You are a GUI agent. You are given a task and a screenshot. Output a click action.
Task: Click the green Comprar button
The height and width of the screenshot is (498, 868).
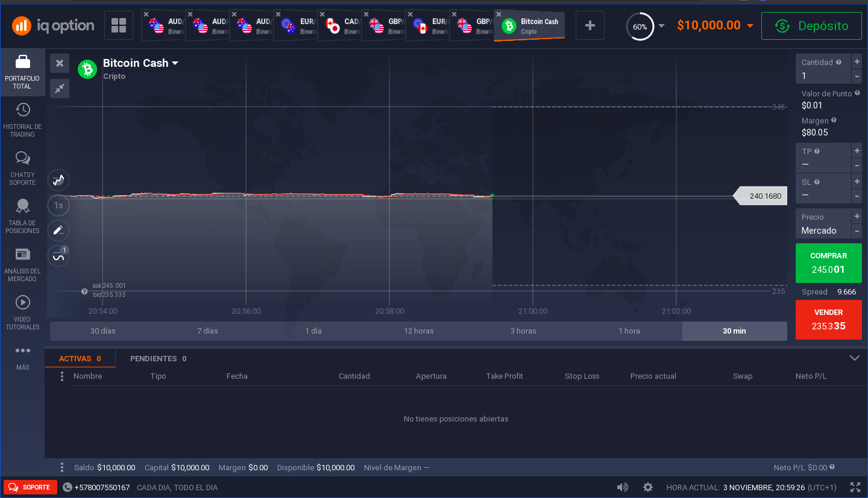[828, 263]
